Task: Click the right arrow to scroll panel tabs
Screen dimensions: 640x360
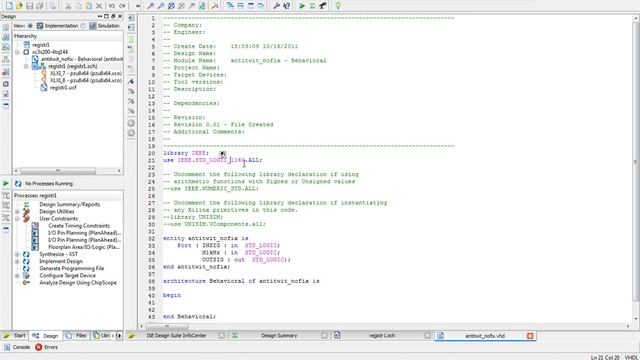Action: [x=119, y=336]
